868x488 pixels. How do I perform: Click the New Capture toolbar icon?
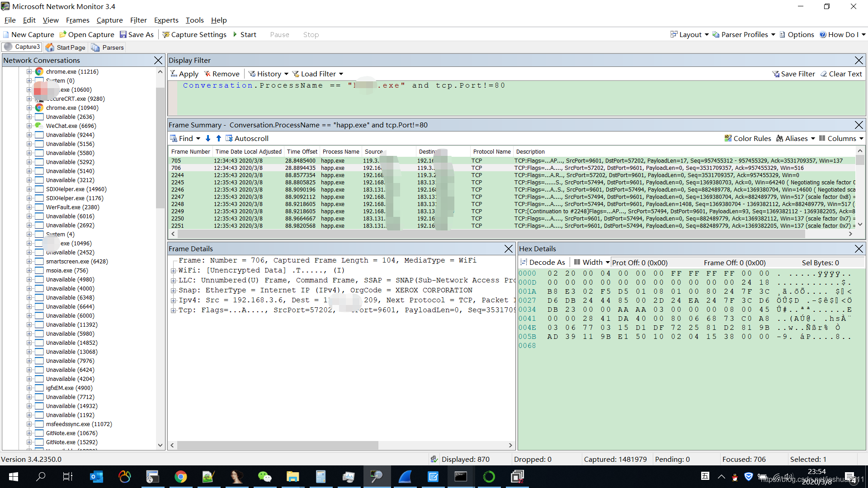tap(6, 35)
